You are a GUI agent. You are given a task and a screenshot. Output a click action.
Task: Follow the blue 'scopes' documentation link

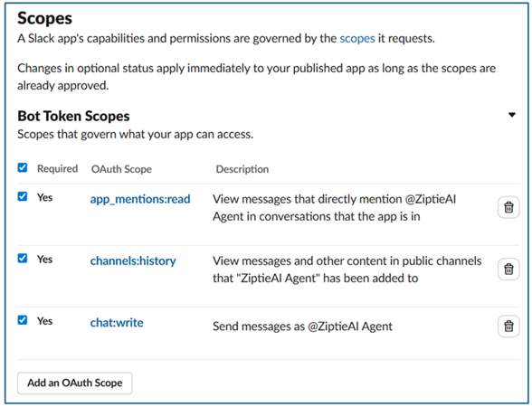click(x=357, y=38)
